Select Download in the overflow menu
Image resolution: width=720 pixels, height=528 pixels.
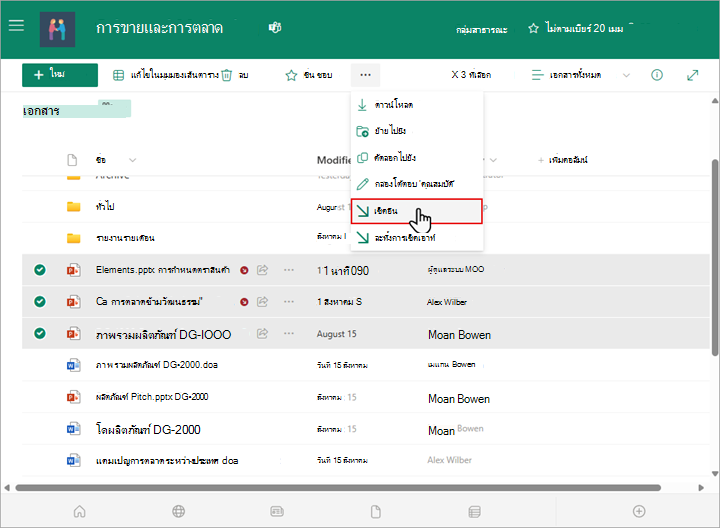click(417, 105)
